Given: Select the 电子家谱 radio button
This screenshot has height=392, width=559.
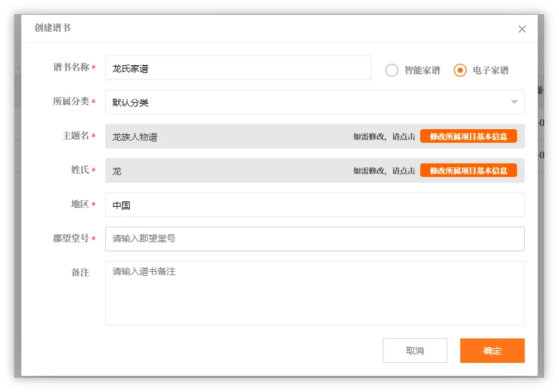Looking at the screenshot, I should (460, 70).
